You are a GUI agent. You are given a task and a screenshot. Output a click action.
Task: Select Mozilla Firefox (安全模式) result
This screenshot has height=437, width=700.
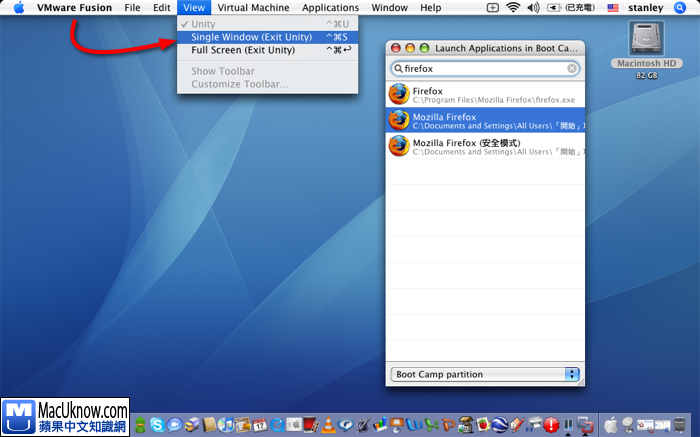pos(485,146)
